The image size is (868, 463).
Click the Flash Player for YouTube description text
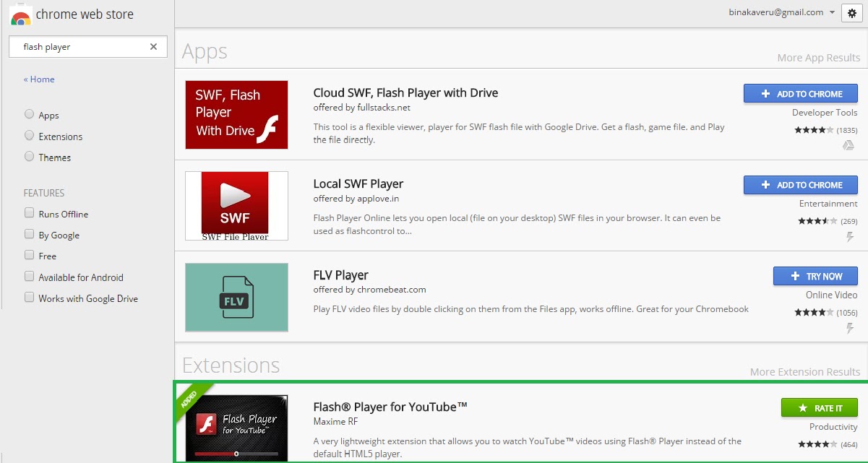[528, 448]
